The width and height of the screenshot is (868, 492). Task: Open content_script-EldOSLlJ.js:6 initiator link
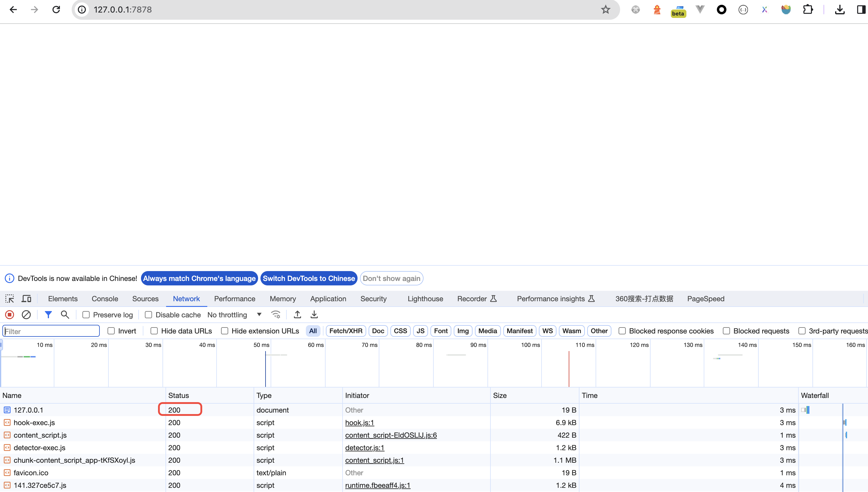[391, 435]
